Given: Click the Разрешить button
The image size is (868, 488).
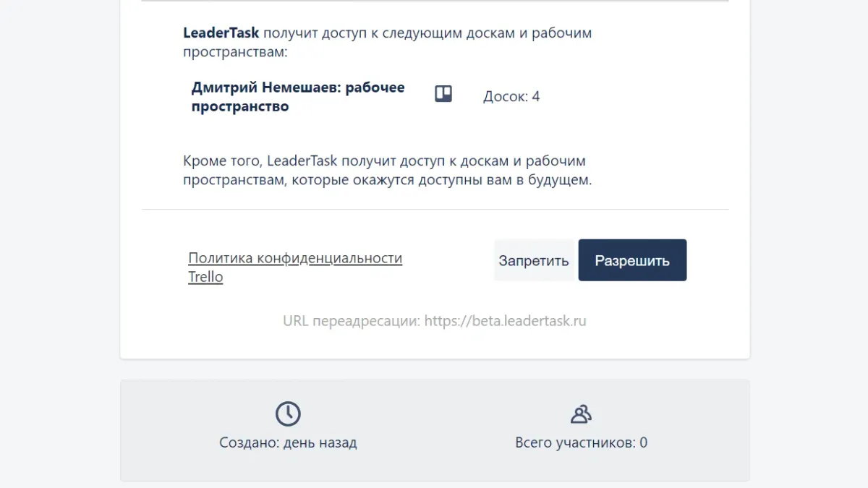Looking at the screenshot, I should (632, 260).
